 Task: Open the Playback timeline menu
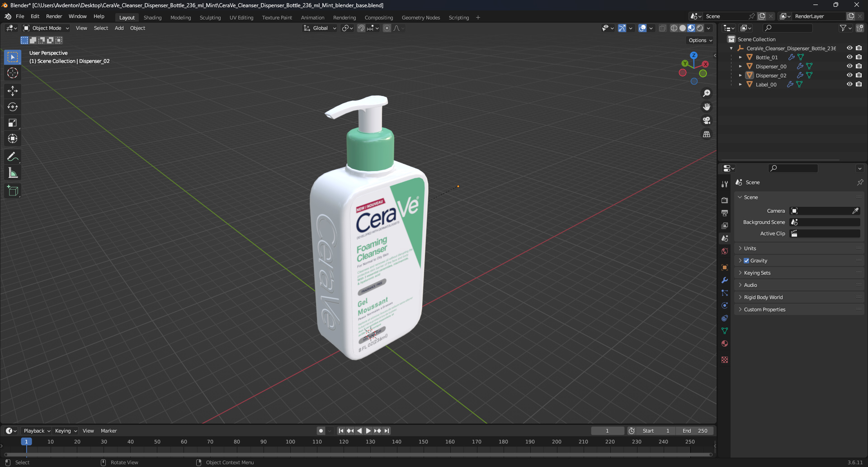pyautogui.click(x=37, y=431)
